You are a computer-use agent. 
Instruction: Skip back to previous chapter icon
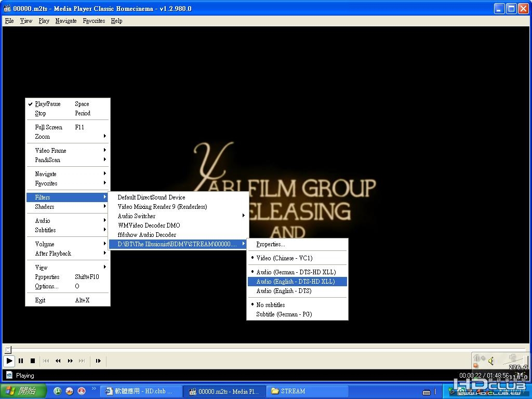coord(46,361)
